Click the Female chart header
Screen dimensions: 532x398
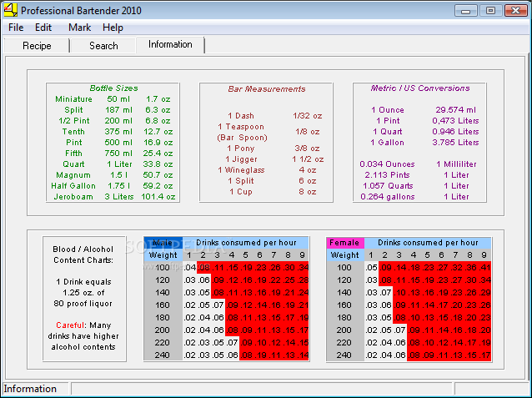[x=344, y=243]
